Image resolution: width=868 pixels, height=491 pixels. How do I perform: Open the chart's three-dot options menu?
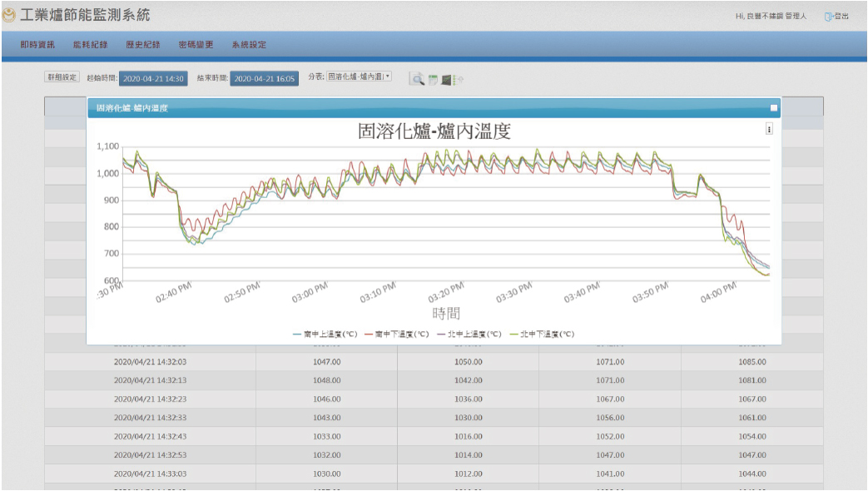769,129
